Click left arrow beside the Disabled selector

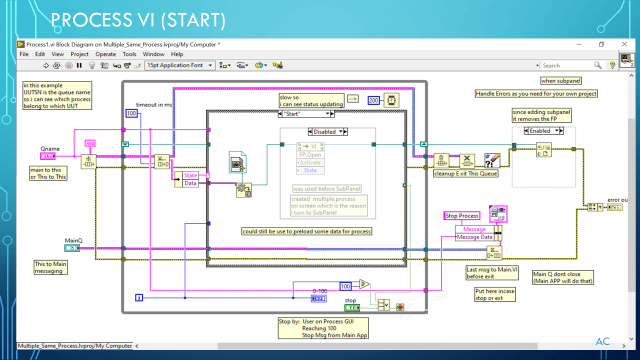310,132
